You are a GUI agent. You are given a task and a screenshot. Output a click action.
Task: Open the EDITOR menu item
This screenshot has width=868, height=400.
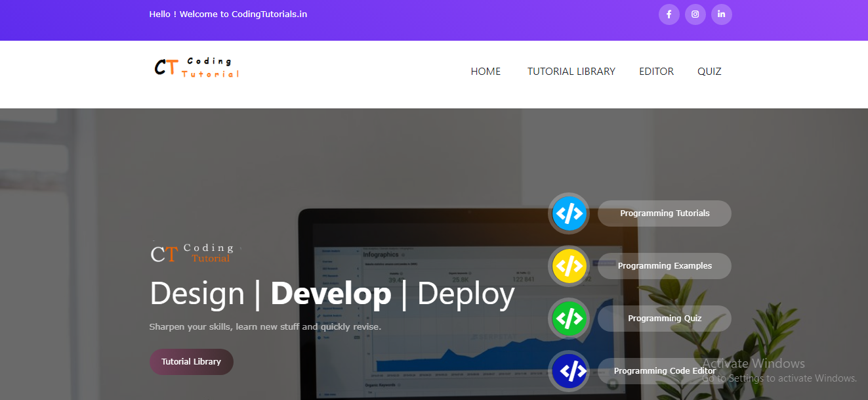coord(656,72)
